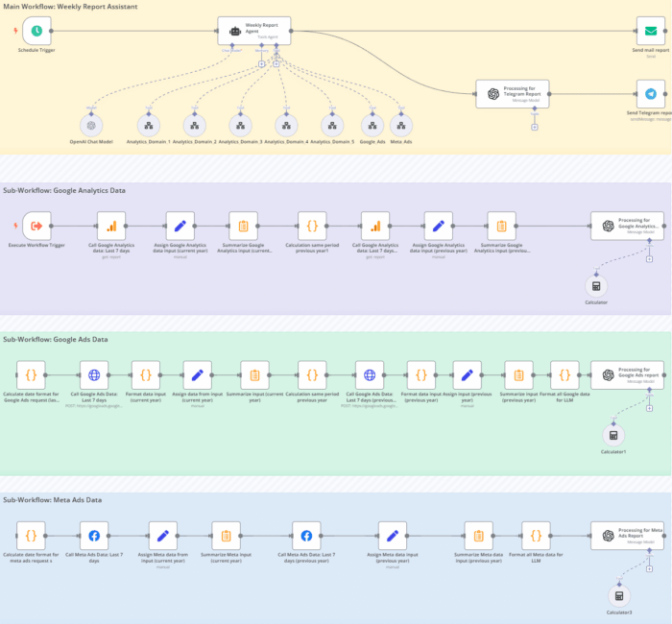Screen dimensions: 672x624
Task: Open the Weekly Report Agent node
Action: pos(254,31)
